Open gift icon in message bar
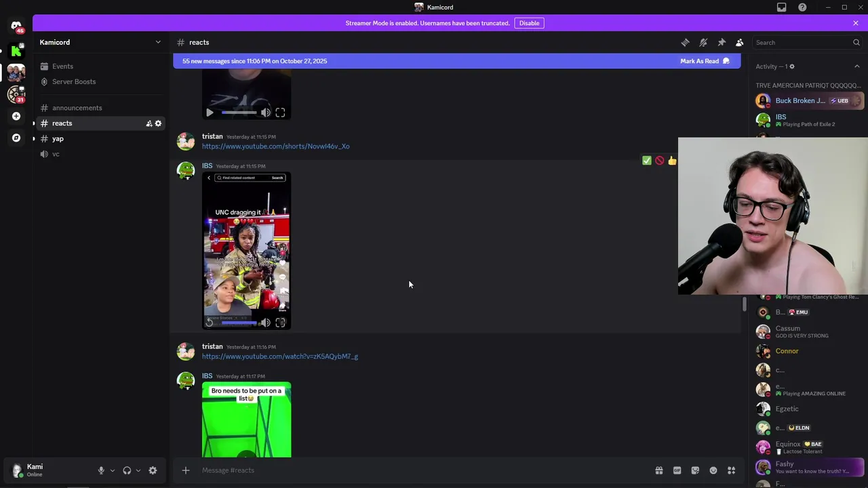Image resolution: width=868 pixels, height=488 pixels. [x=658, y=470]
